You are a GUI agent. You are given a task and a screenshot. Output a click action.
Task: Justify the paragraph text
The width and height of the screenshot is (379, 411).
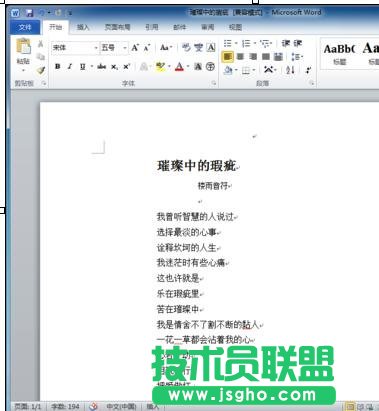266,57
